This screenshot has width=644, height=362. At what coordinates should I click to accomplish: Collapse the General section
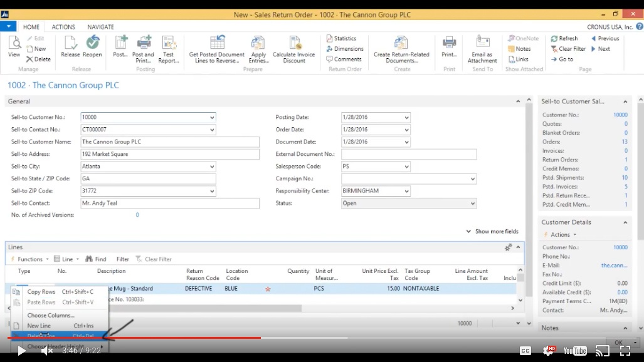tap(518, 101)
